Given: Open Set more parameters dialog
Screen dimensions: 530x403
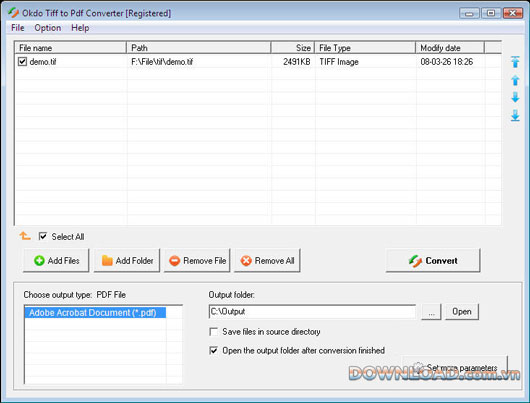Looking at the screenshot, I should (x=455, y=368).
